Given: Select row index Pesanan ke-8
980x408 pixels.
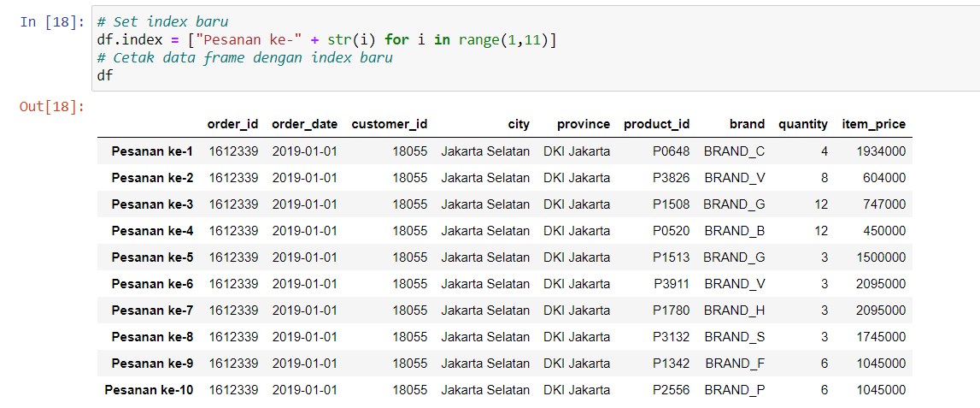Looking at the screenshot, I should (x=152, y=337).
